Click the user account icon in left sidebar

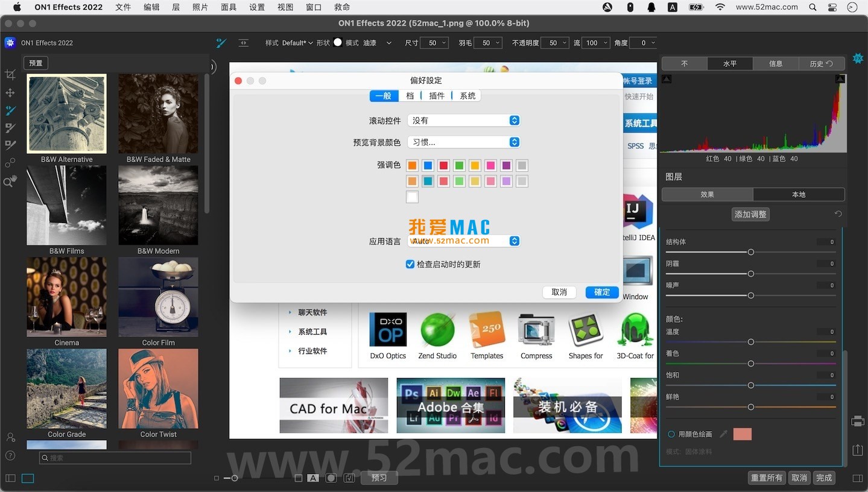(10, 437)
